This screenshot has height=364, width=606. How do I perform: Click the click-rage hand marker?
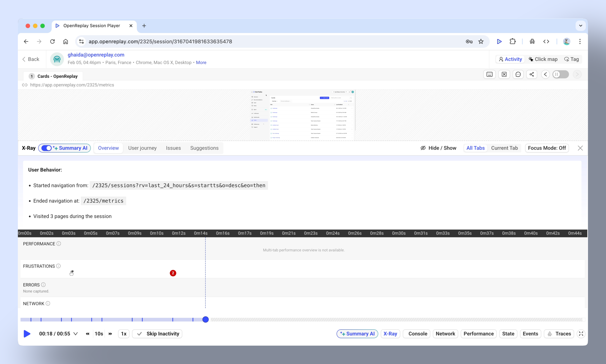(71, 273)
